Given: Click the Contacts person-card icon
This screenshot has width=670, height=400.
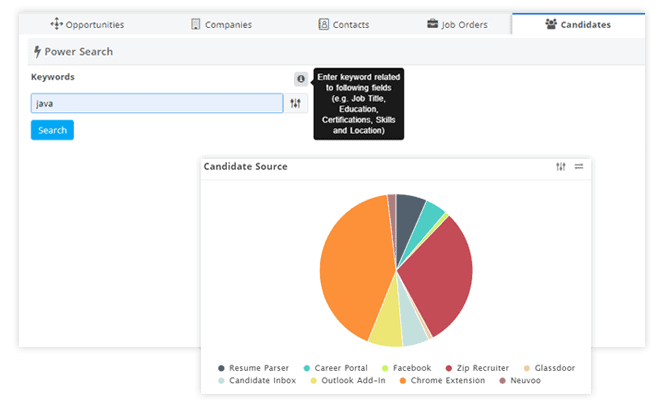Looking at the screenshot, I should [323, 24].
